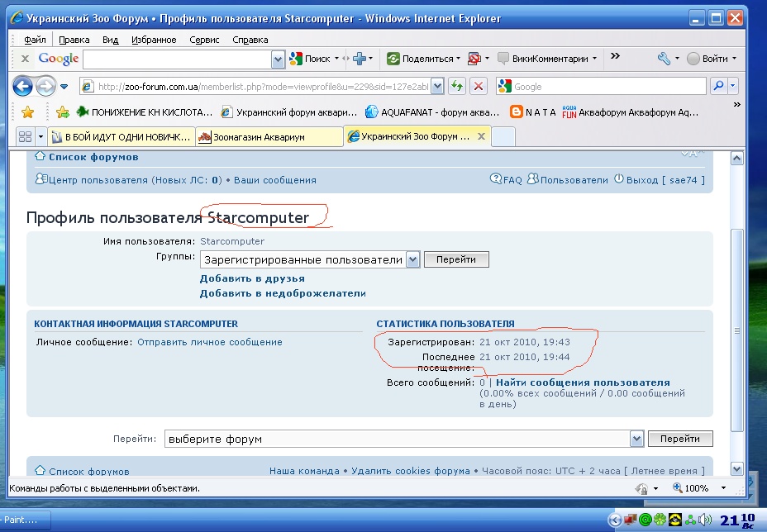Click the search magnifier icon
Screen dimensions: 767x532
point(717,86)
